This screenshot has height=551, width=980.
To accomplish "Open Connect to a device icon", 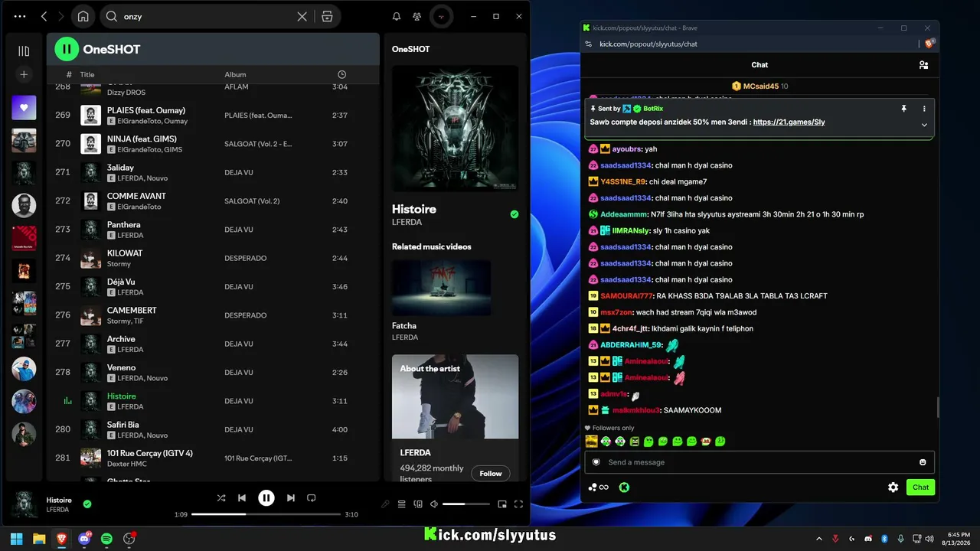I will point(418,504).
